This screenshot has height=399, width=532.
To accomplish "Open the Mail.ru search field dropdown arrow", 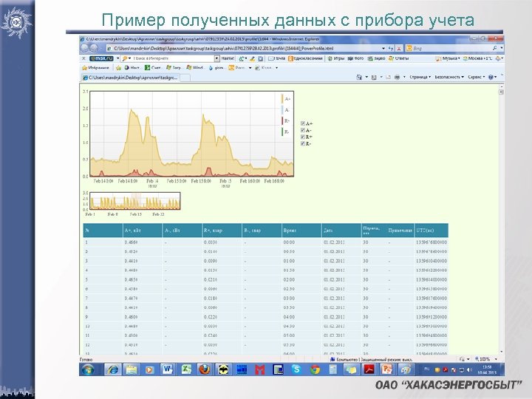I will 216,58.
